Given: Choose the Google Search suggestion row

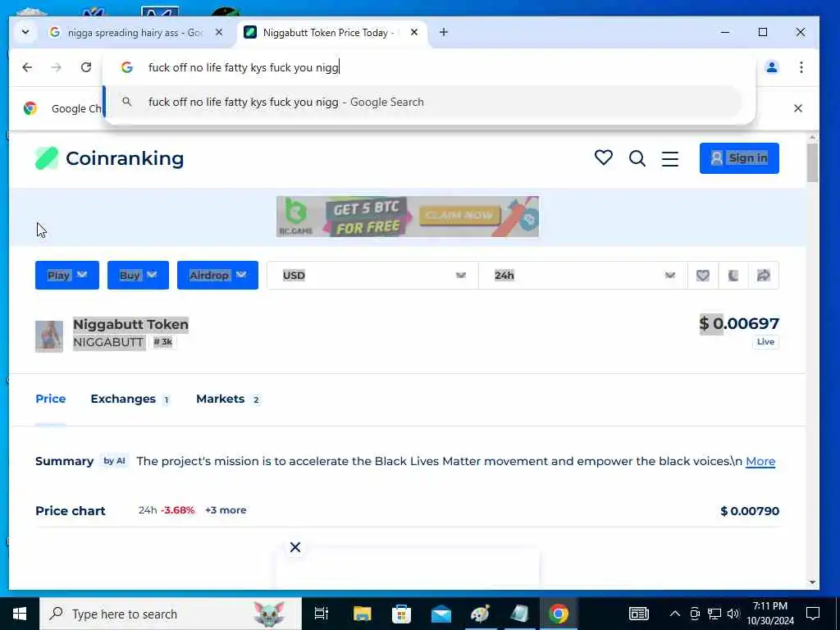Looking at the screenshot, I should 422,102.
